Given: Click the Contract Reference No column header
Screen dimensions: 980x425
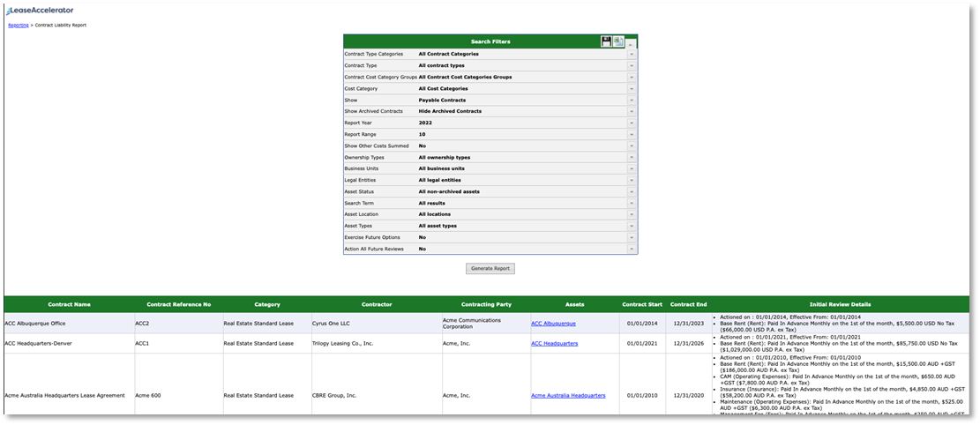Looking at the screenshot, I should (x=179, y=304).
